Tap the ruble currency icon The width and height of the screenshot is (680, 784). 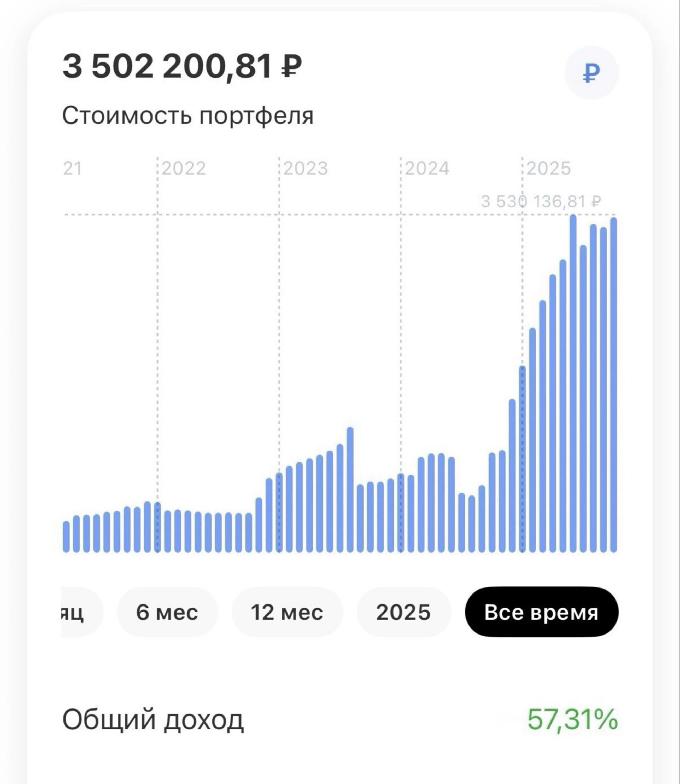pyautogui.click(x=591, y=73)
